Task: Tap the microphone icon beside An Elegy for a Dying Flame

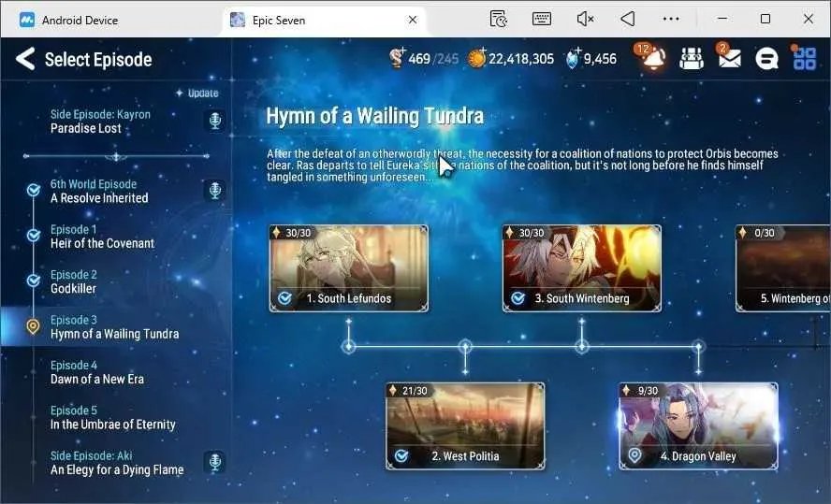Action: tap(214, 462)
